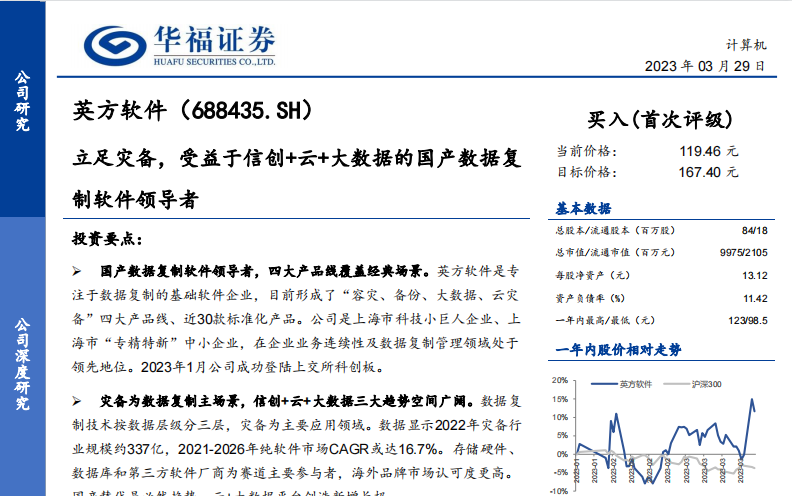Click the subtitle line 制软件领导者

(x=135, y=200)
